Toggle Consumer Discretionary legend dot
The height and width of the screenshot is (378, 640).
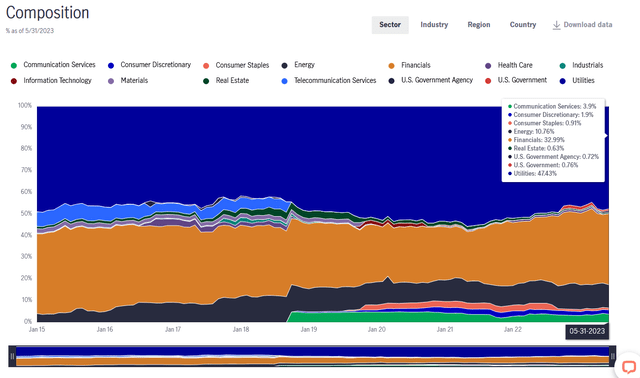pyautogui.click(x=111, y=65)
